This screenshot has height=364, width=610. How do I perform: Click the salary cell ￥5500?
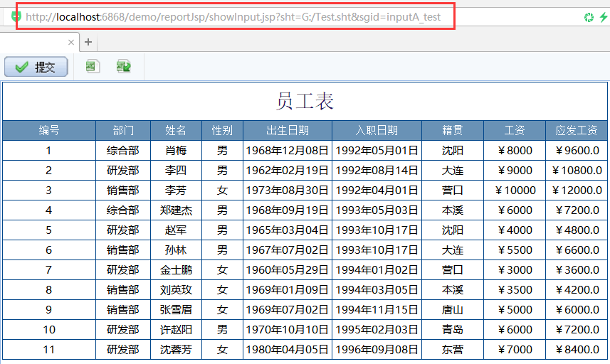click(x=515, y=250)
